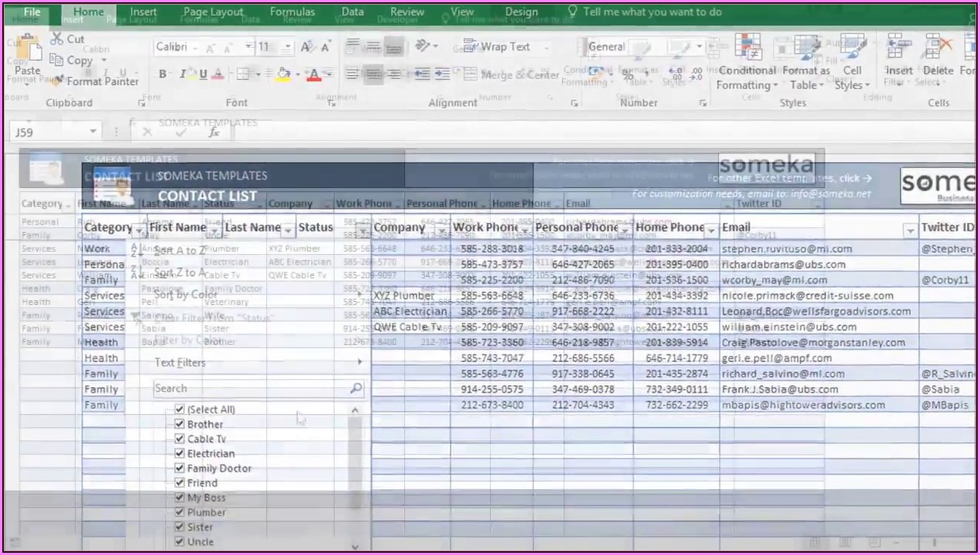Click the Format Painter brush icon

click(x=58, y=81)
